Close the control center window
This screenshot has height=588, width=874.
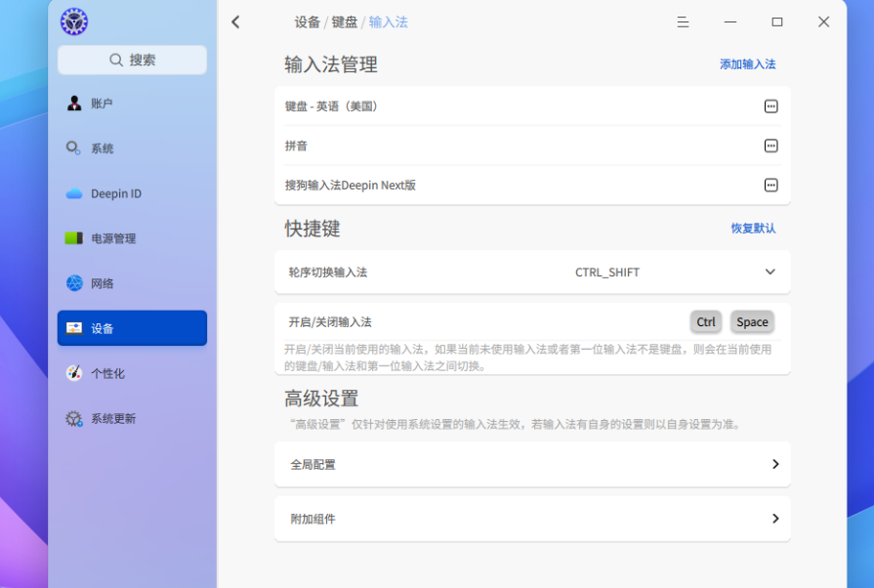point(824,22)
